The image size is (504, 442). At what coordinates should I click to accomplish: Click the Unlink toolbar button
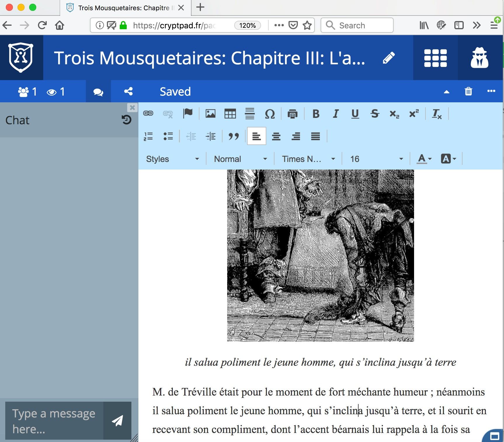point(168,114)
